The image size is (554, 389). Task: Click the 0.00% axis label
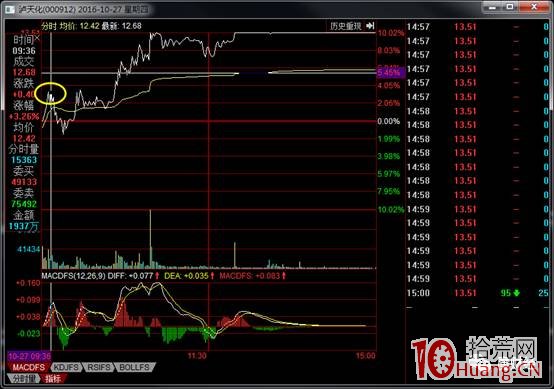click(389, 122)
